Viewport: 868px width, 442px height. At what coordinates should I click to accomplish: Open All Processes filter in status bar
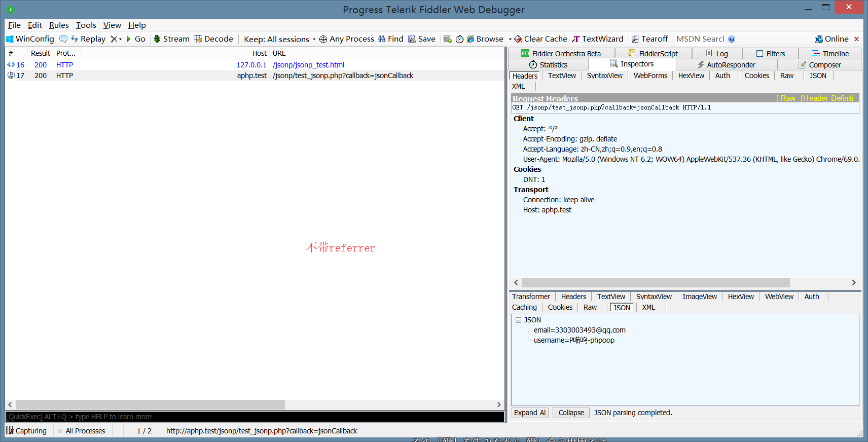coord(81,431)
